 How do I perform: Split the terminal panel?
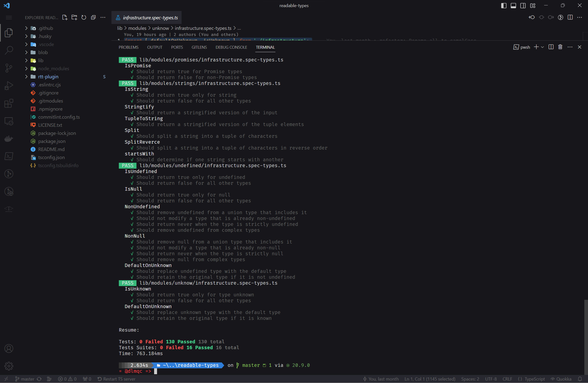click(x=551, y=47)
